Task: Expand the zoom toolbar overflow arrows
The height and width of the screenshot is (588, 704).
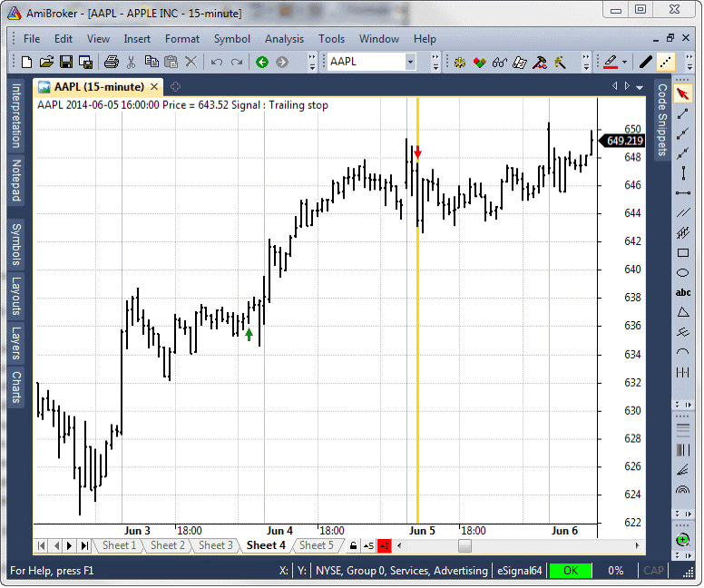Action: (x=683, y=555)
